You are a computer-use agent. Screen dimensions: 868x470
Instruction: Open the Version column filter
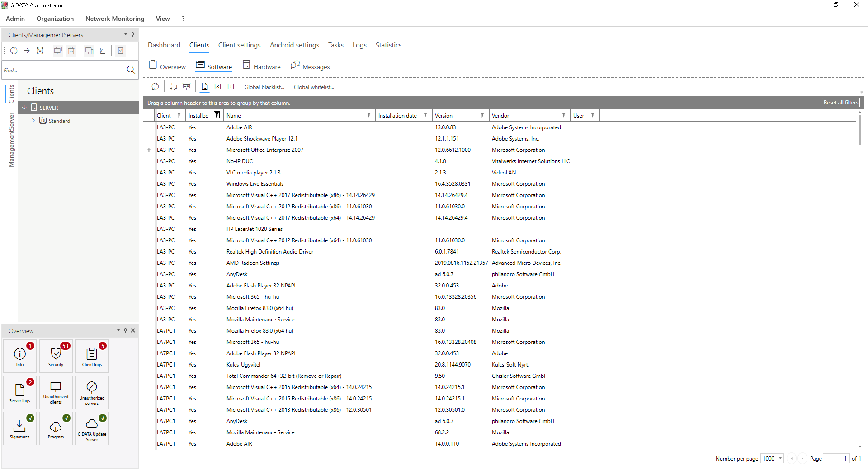[482, 115]
